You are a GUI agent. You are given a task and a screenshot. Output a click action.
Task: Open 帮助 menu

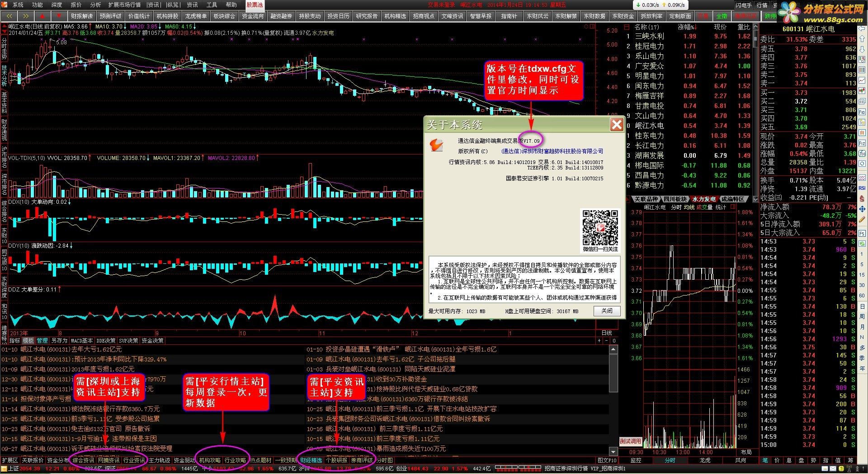(x=231, y=5)
